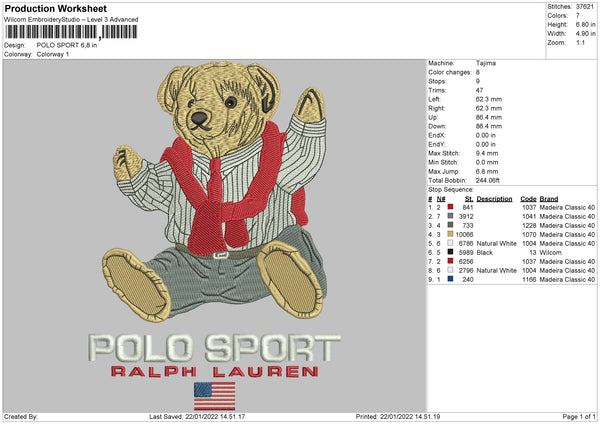Click the Colors value 7
Viewport: 600px width, 424px height.
[x=578, y=16]
